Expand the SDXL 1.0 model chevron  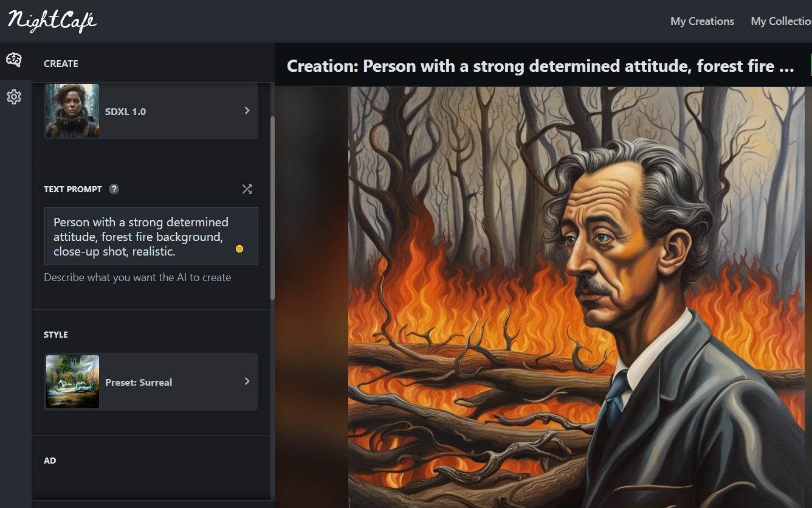tap(247, 111)
